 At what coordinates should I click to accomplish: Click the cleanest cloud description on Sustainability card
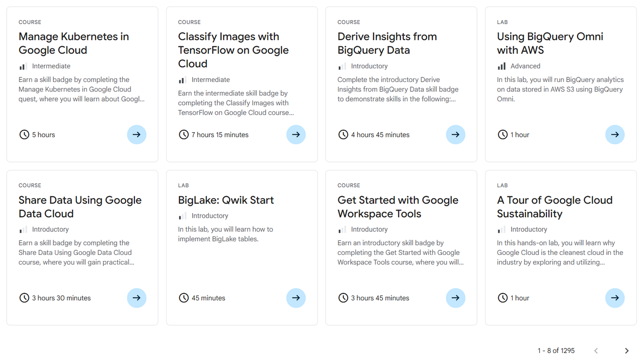560,253
